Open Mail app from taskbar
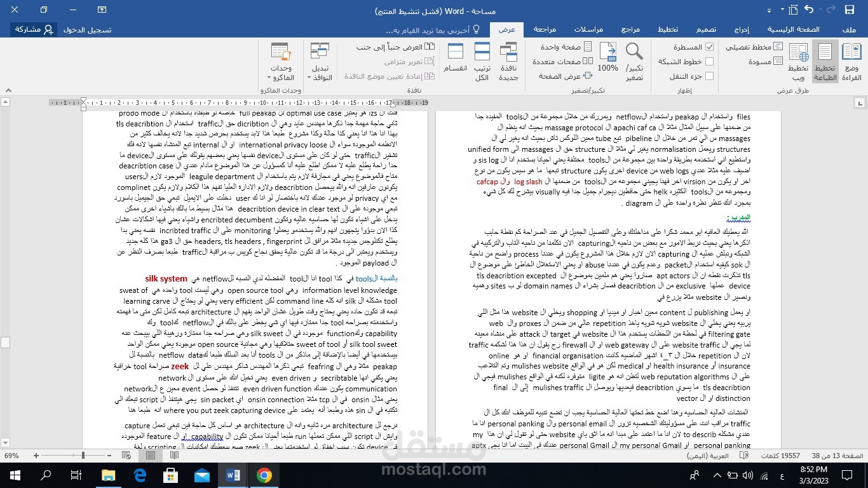 coord(202,475)
